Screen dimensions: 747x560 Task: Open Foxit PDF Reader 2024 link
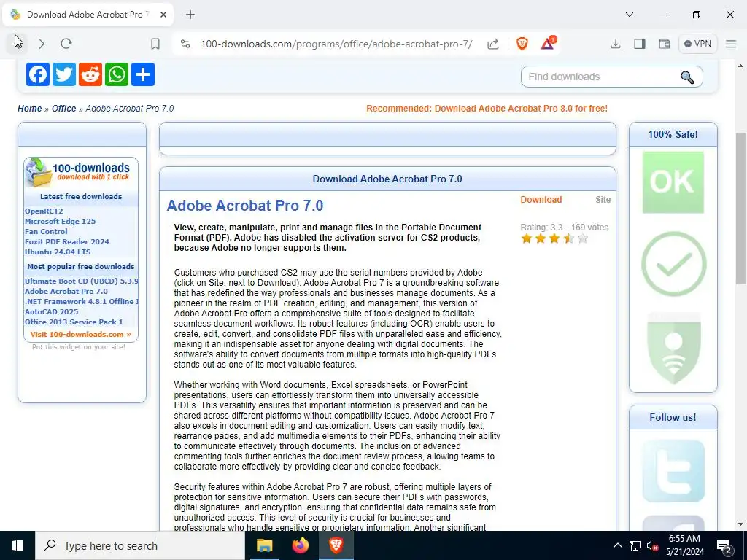(x=66, y=242)
